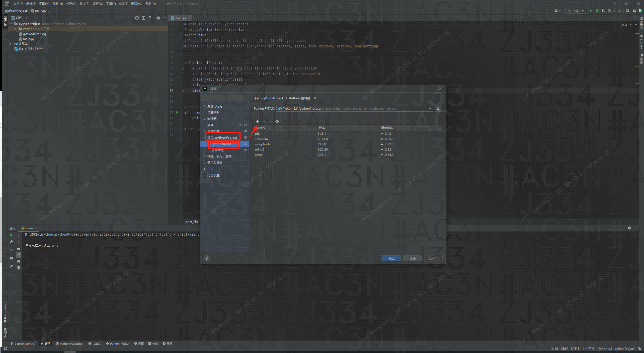Select the selenium package row
This screenshot has width=644, height=353.
[348, 139]
